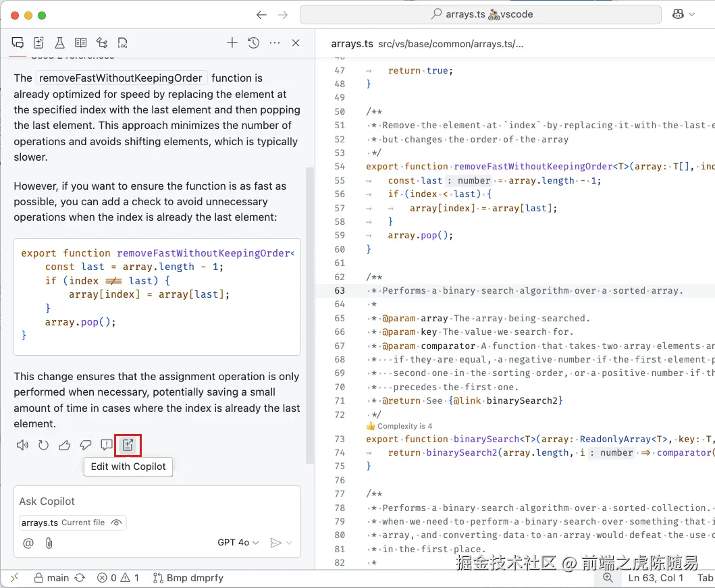The height and width of the screenshot is (588, 715).
Task: Go forward with navigation arrow
Action: tap(283, 15)
